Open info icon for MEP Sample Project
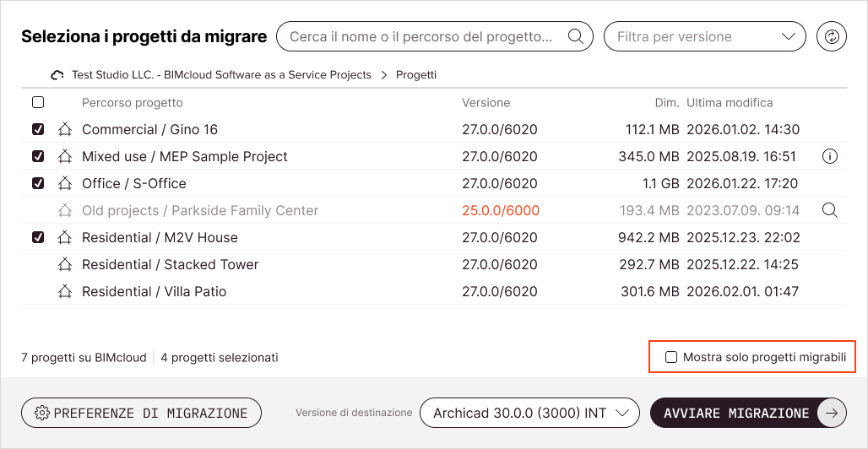Screen dimensions: 868x449 [830, 157]
